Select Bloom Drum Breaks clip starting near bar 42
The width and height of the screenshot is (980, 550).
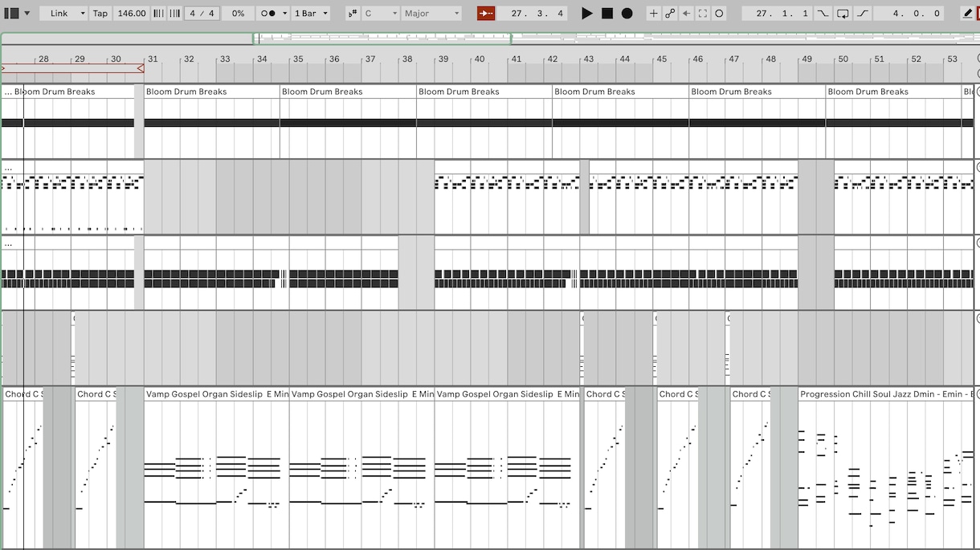(x=620, y=92)
